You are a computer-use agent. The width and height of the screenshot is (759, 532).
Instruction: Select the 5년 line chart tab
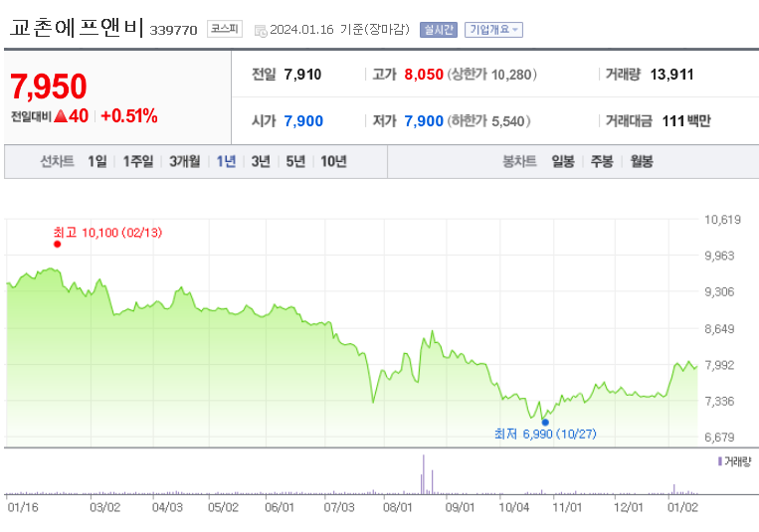coord(295,161)
